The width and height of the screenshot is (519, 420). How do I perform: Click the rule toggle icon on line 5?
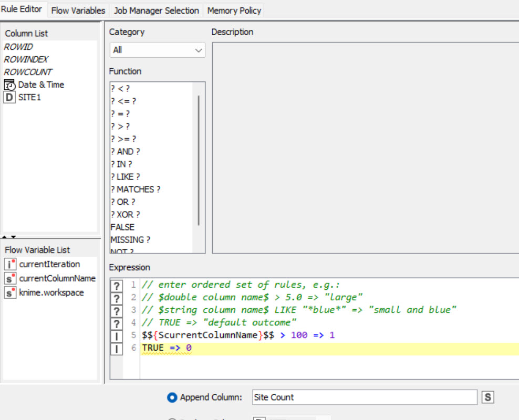click(117, 335)
